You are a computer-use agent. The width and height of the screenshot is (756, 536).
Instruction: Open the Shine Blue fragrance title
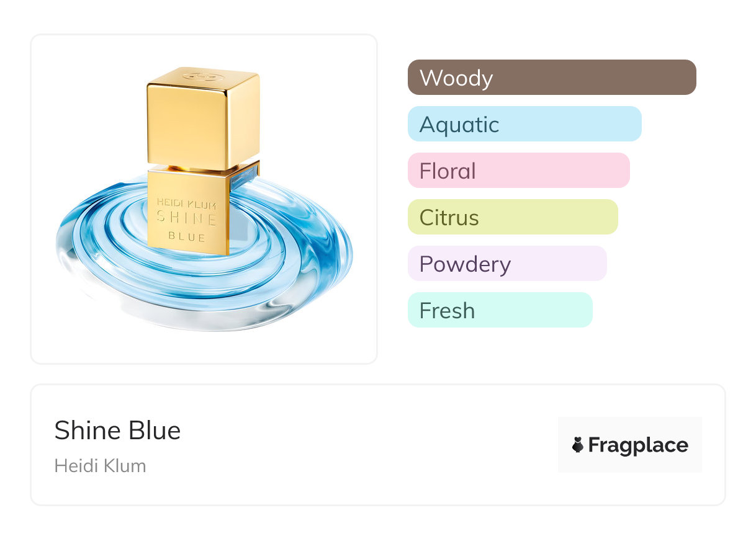coord(117,431)
